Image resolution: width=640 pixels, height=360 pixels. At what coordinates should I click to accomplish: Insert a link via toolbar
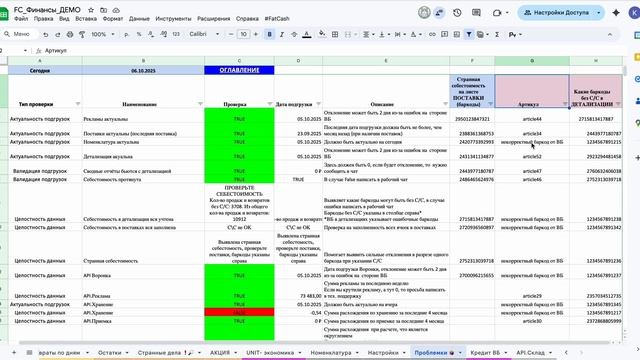pos(432,35)
